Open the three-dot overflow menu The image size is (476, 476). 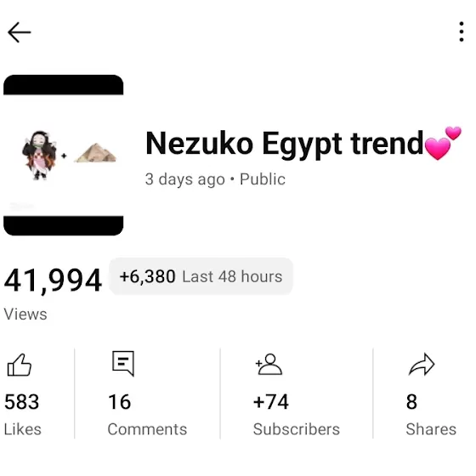tap(461, 31)
